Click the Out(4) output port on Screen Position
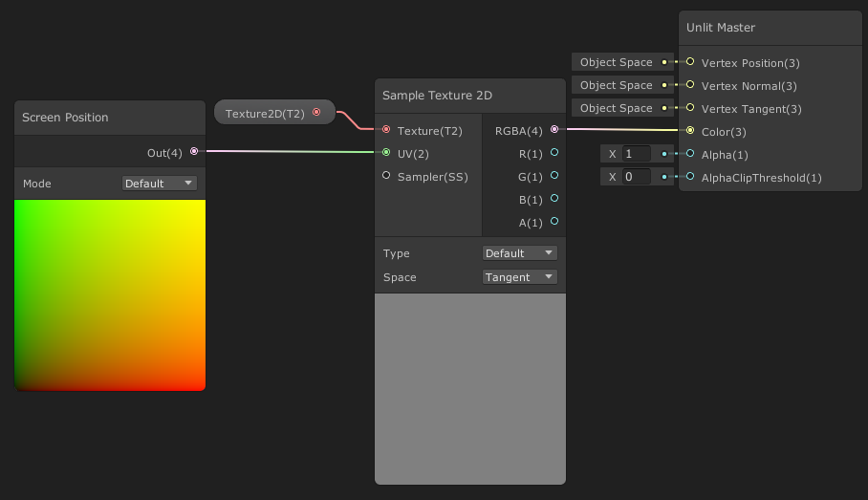Image resolution: width=868 pixels, height=500 pixels. point(194,151)
